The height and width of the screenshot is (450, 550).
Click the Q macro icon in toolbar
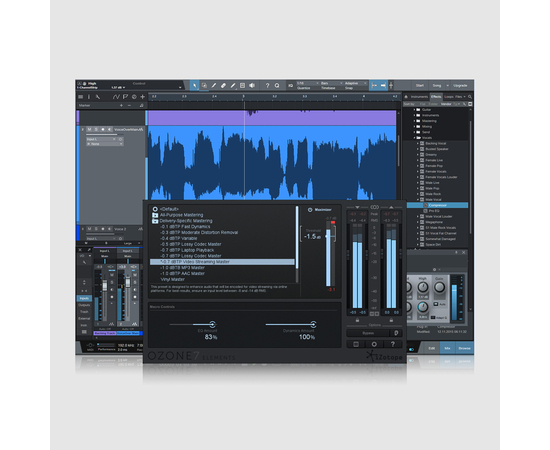click(x=277, y=85)
